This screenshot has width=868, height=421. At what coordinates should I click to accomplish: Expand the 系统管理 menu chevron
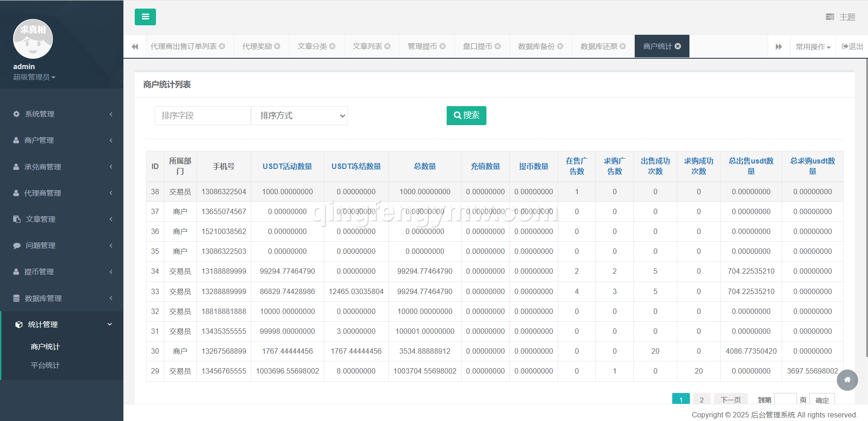coord(111,114)
